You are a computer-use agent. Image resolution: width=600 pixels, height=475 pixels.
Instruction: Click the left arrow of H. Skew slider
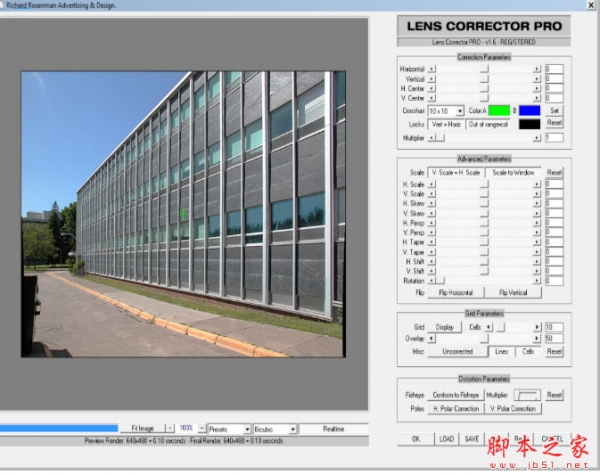(432, 204)
